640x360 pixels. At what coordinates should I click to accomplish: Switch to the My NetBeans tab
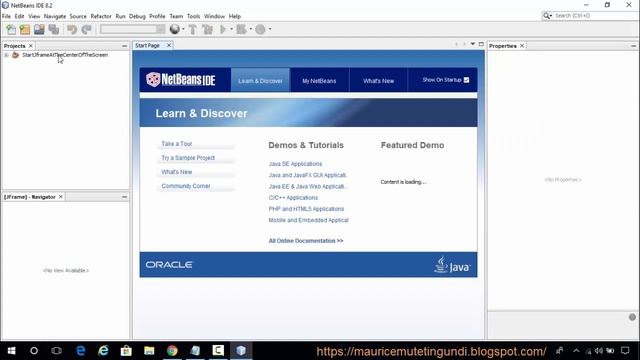click(319, 80)
